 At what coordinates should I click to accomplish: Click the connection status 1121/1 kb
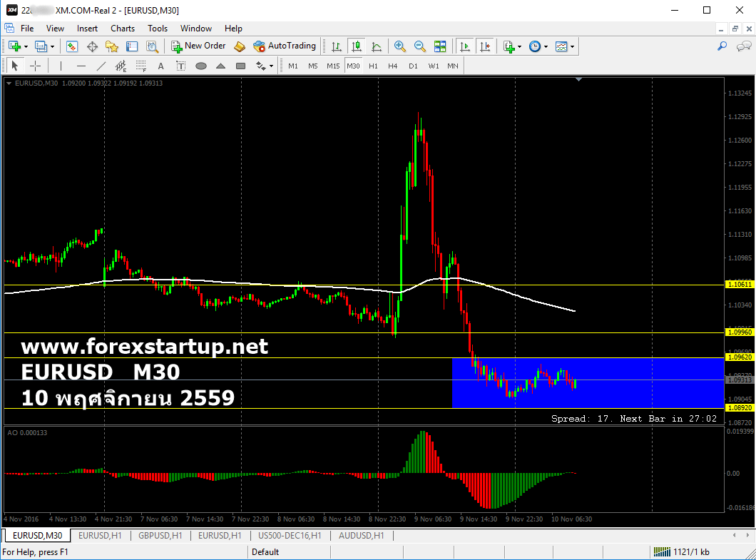point(681,552)
